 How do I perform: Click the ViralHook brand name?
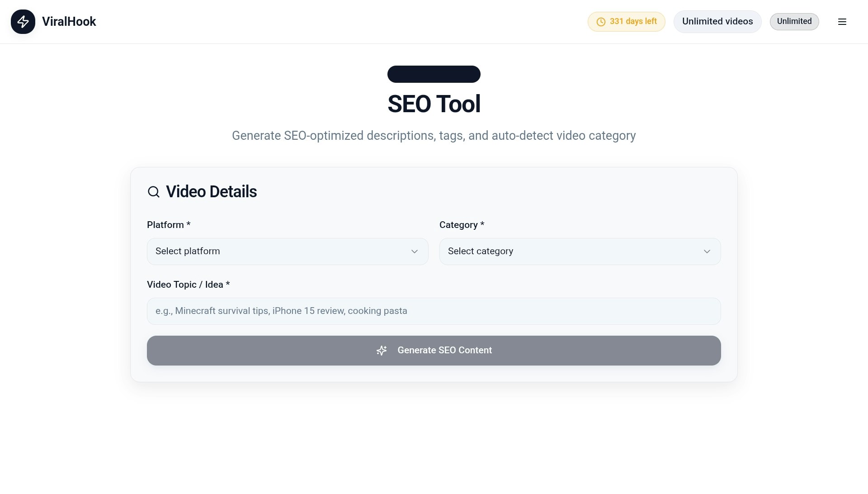69,22
